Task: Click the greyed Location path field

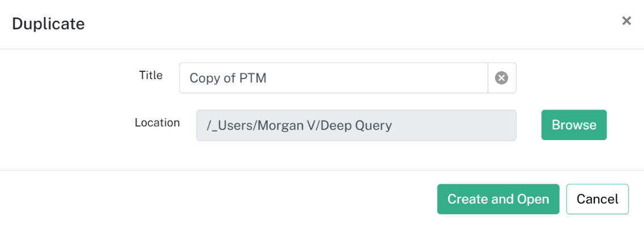Action: 356,126
